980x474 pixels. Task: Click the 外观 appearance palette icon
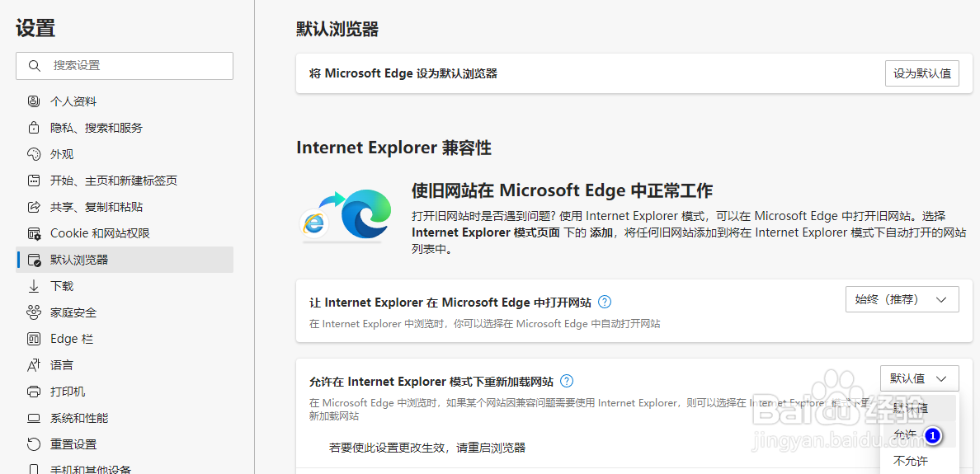point(34,154)
